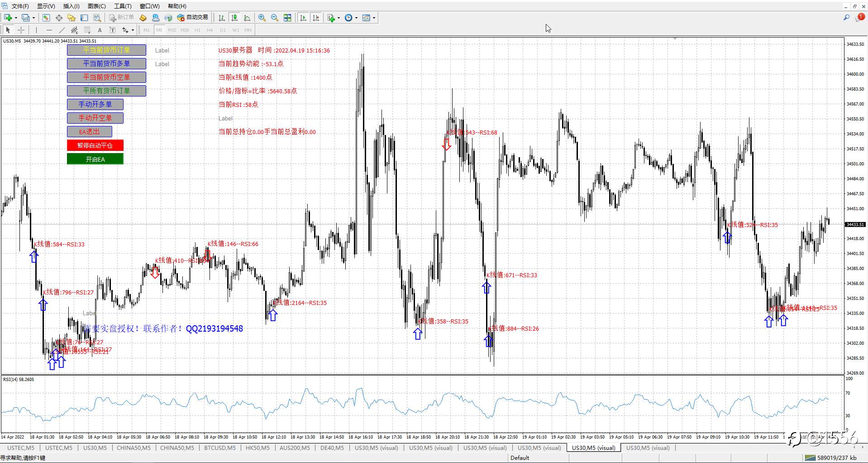Click the red 暂停自动平仓 button
Viewport: 868px width, 463px height.
95,145
